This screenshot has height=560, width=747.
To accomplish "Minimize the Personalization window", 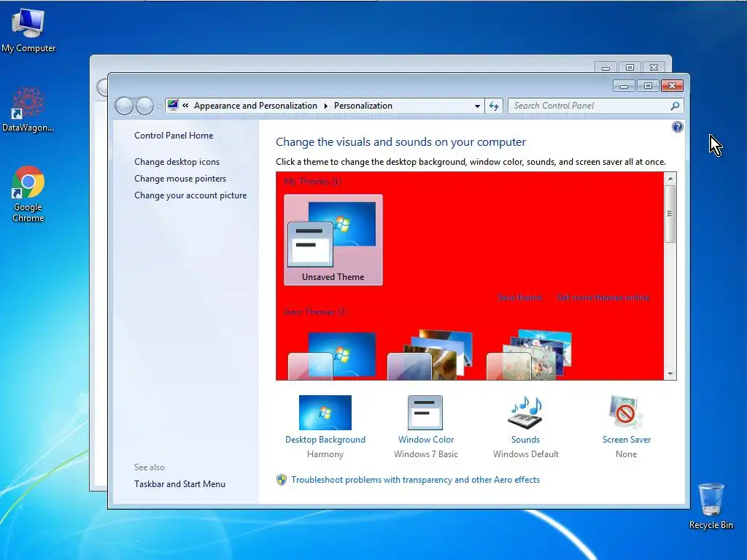I will (624, 86).
